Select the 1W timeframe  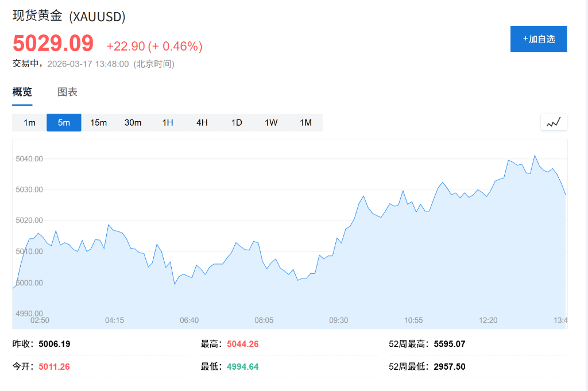(x=270, y=122)
